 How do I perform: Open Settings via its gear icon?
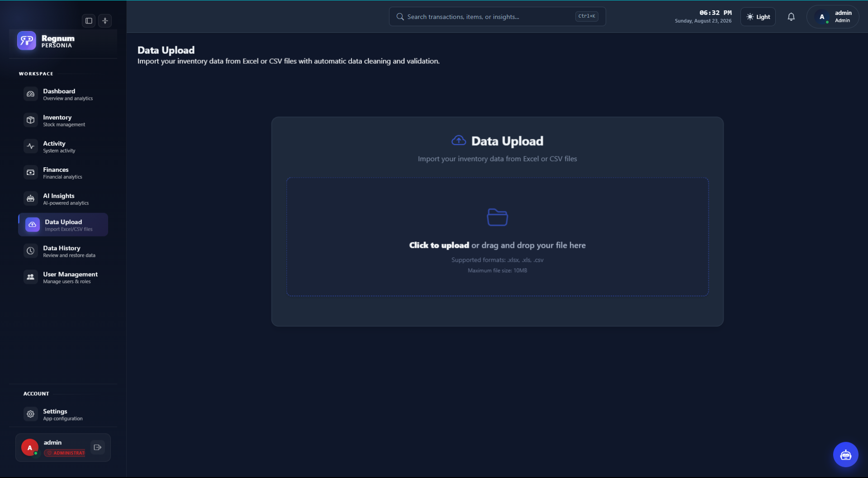(x=30, y=414)
